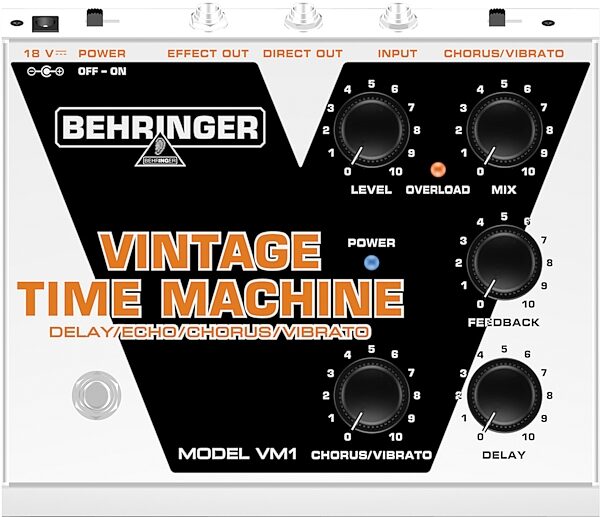Click the Mix knob
600x517 pixels.
click(x=504, y=130)
